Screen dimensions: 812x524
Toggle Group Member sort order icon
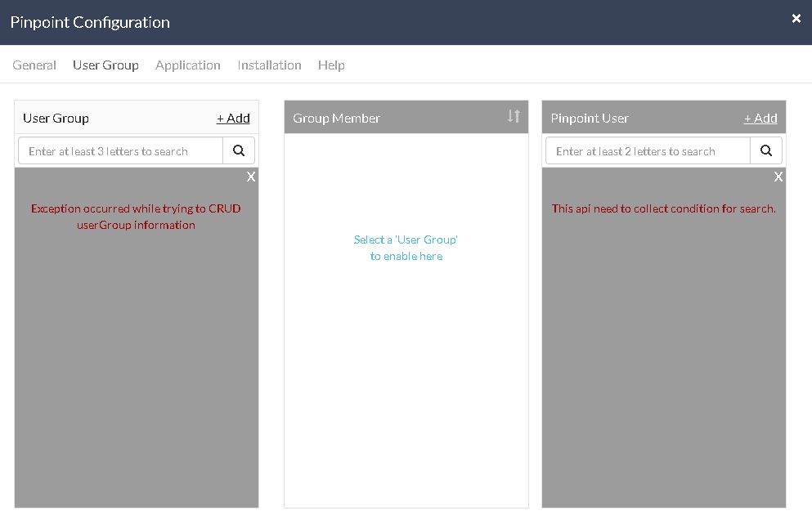tap(514, 116)
